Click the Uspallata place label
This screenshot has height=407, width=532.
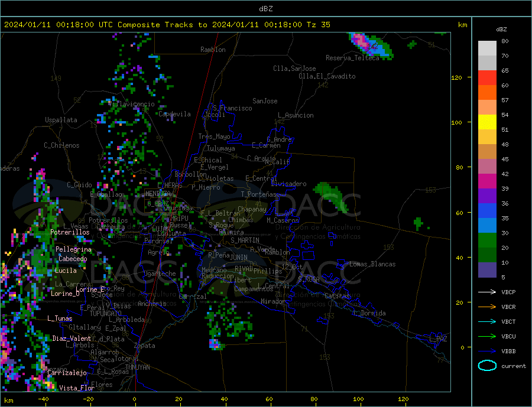61,120
